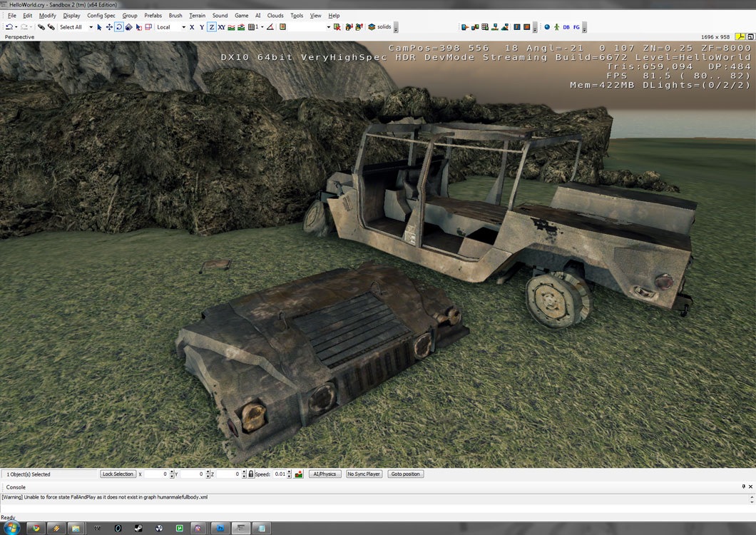The image size is (756, 535).
Task: Toggle the AI/Physics button
Action: 325,474
